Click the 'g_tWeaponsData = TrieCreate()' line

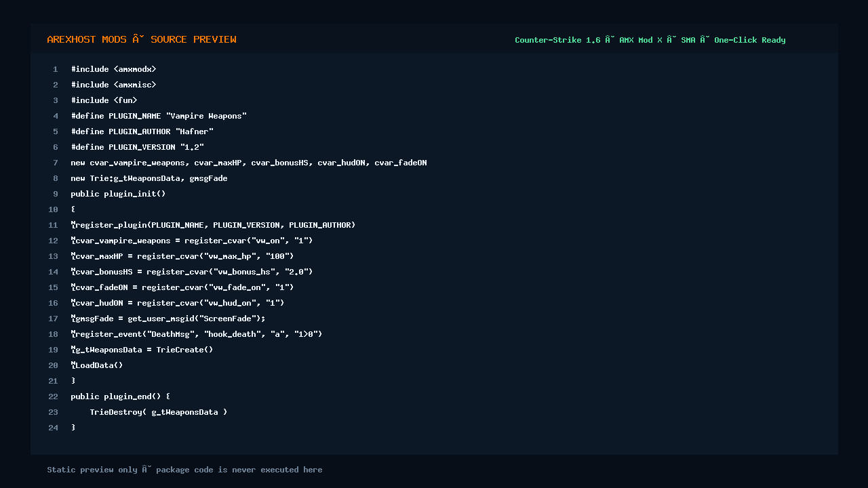(142, 350)
